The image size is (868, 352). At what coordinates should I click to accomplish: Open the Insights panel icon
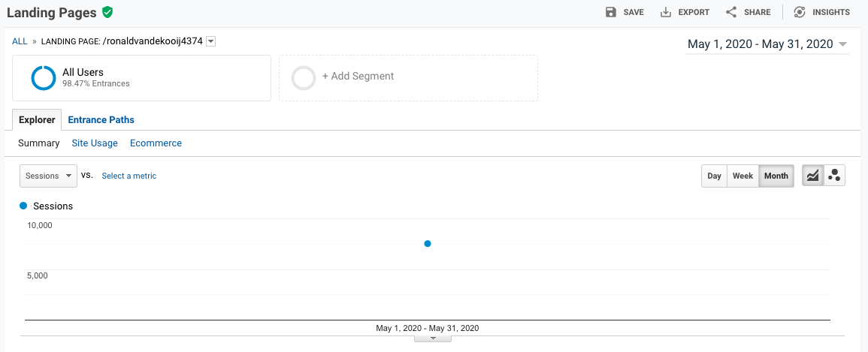[800, 12]
